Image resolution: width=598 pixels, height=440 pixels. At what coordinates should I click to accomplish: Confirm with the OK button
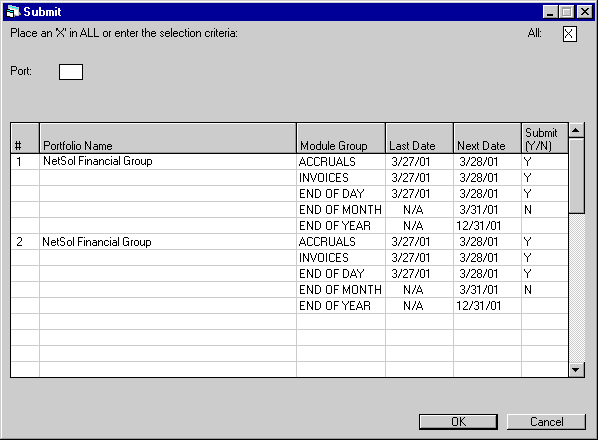click(458, 422)
